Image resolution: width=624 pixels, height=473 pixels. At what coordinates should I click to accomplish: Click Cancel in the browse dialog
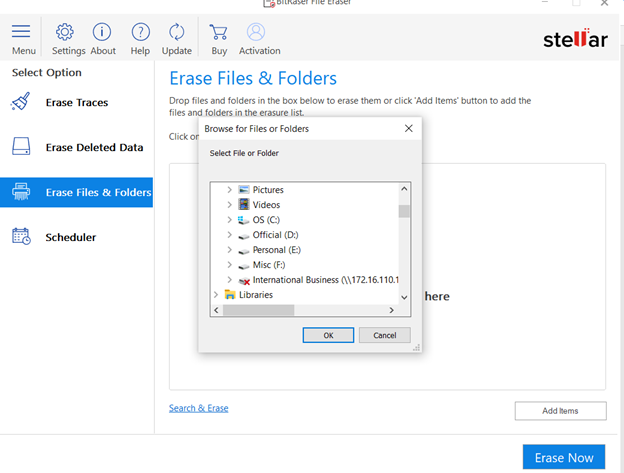[384, 335]
